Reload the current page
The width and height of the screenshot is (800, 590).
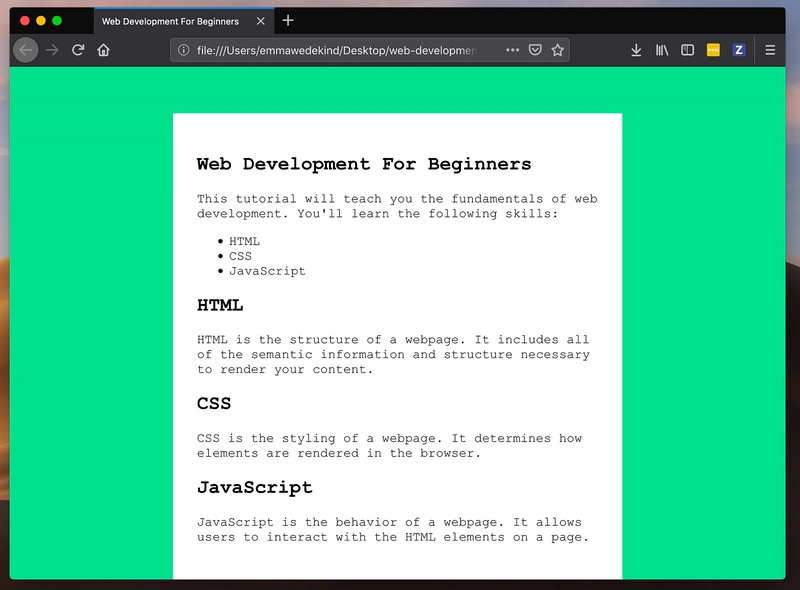[78, 50]
